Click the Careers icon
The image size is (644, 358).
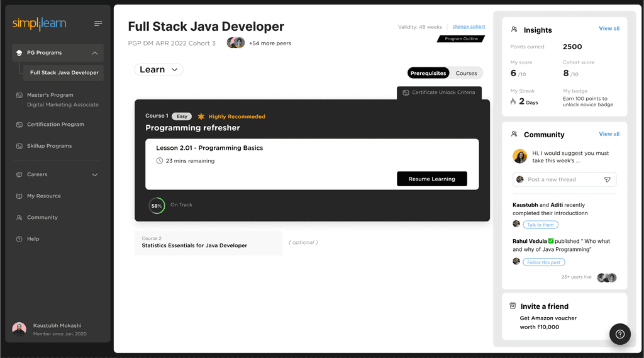point(19,175)
